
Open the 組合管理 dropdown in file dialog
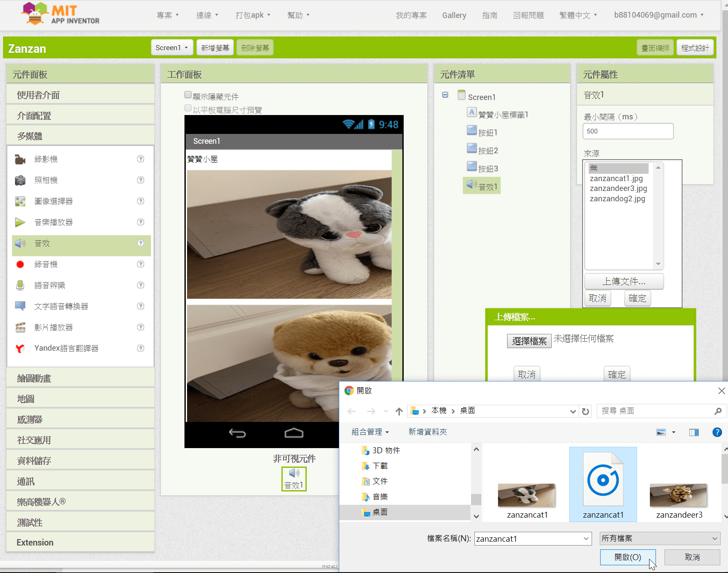370,432
